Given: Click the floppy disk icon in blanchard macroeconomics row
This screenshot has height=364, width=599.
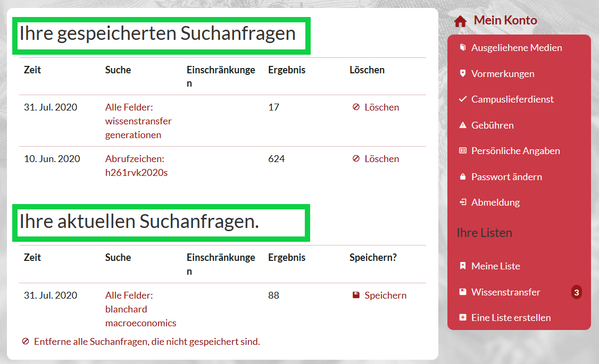Looking at the screenshot, I should tap(356, 295).
